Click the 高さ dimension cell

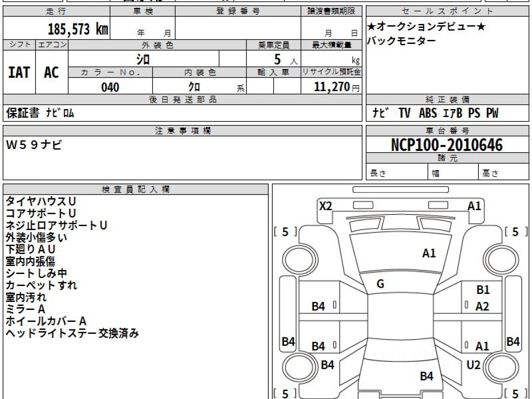pos(504,172)
